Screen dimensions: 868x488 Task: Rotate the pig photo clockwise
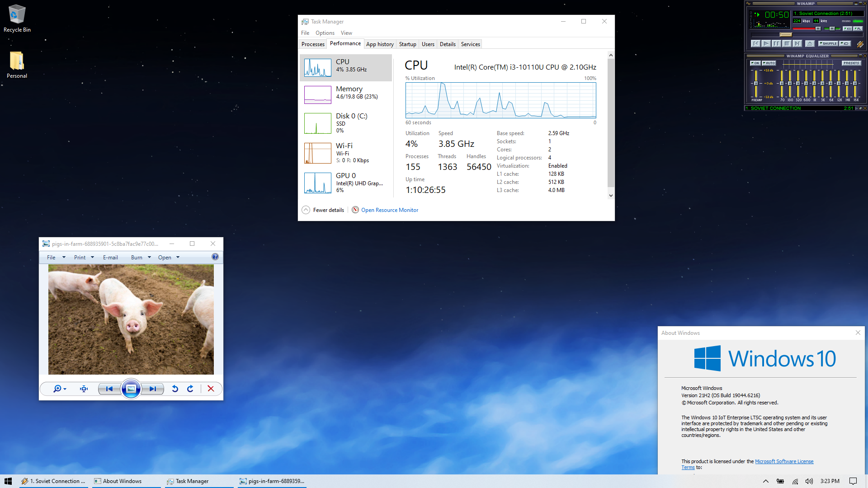[x=190, y=389]
